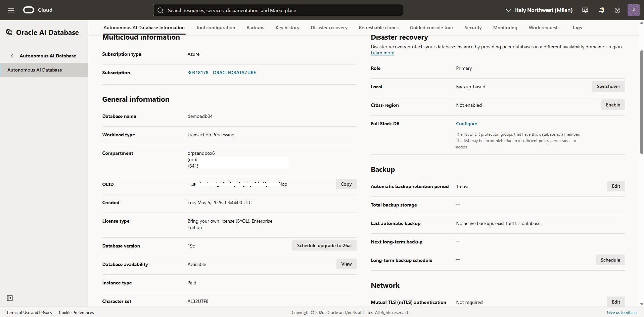
Task: Click the 1 days retention value
Action: [463, 186]
